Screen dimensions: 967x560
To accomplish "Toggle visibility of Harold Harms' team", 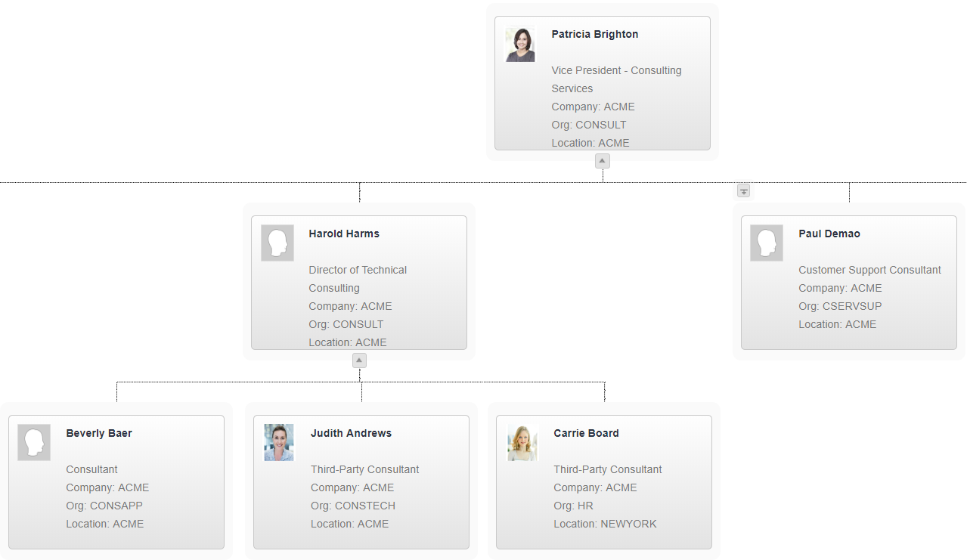I will [359, 360].
